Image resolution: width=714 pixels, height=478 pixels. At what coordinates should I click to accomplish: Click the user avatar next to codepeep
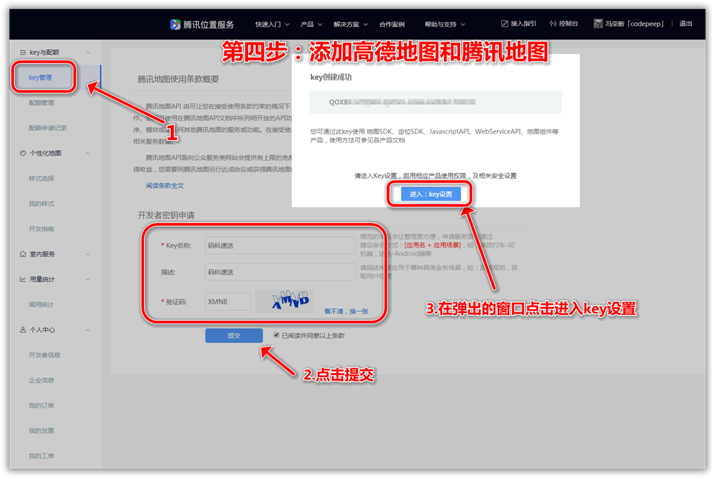[598, 24]
